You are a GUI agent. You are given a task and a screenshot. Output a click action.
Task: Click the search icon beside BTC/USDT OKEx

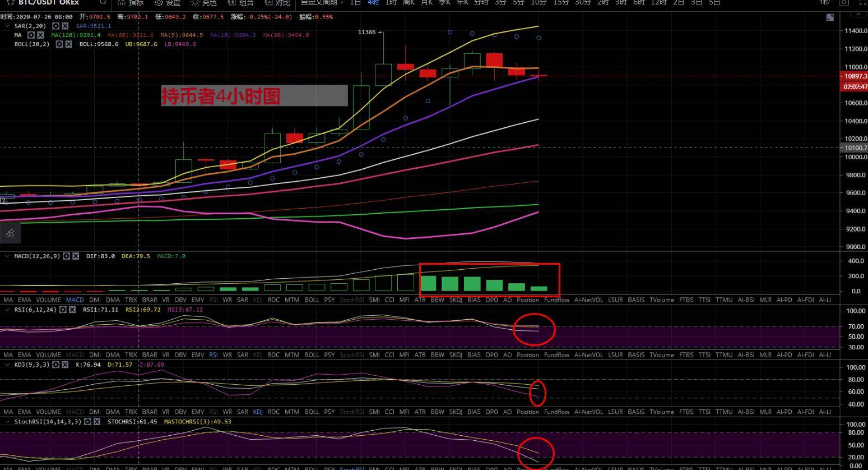click(x=103, y=2)
